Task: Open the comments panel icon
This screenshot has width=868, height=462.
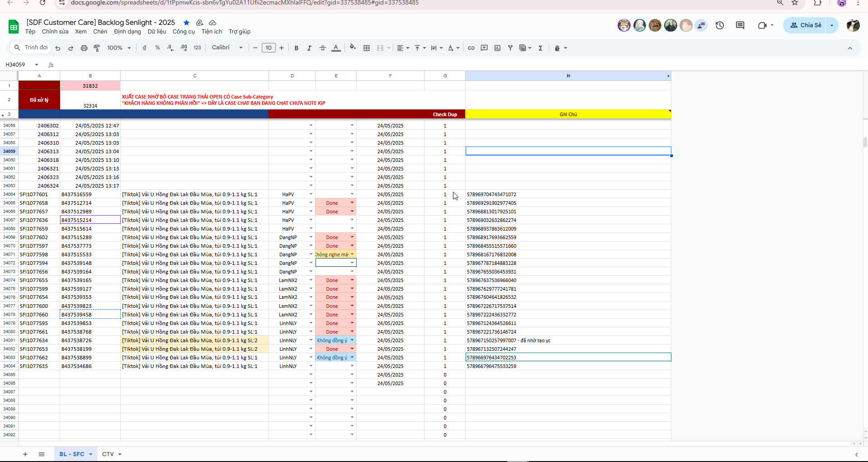Action: [x=740, y=25]
